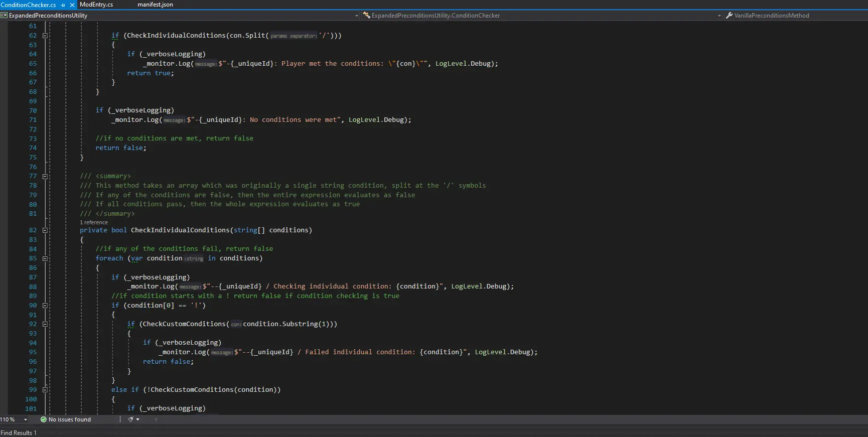868x437 pixels.
Task: Collapse the foreach block at line 85
Action: point(45,258)
